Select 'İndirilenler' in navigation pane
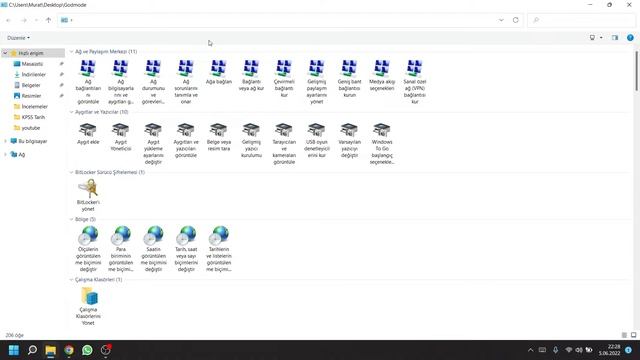Screen dimensions: 640x360 pyautogui.click(x=33, y=74)
